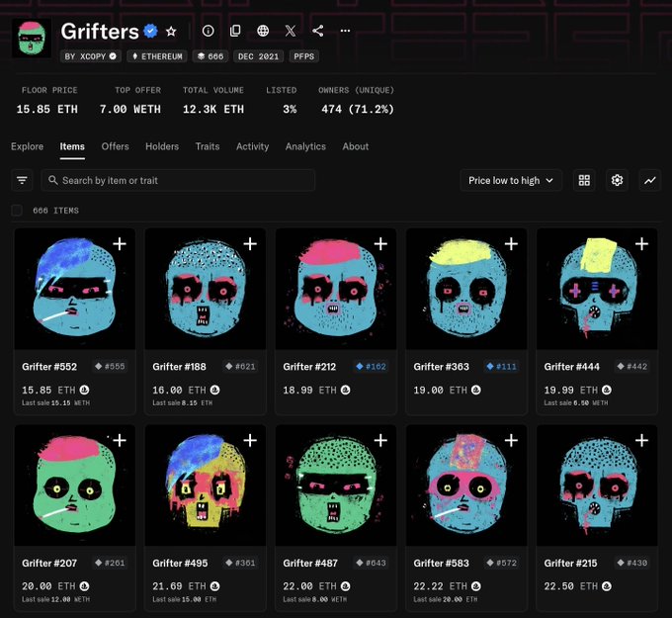This screenshot has width=672, height=618.
Task: Add Grifter #188 to cart with plus
Action: [x=250, y=244]
